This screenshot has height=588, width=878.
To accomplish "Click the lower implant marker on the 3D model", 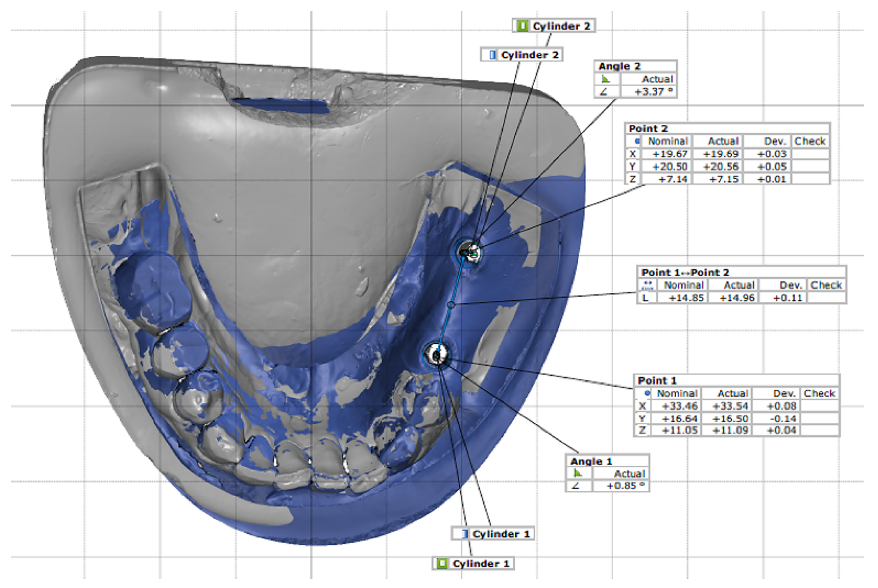I will pos(436,354).
